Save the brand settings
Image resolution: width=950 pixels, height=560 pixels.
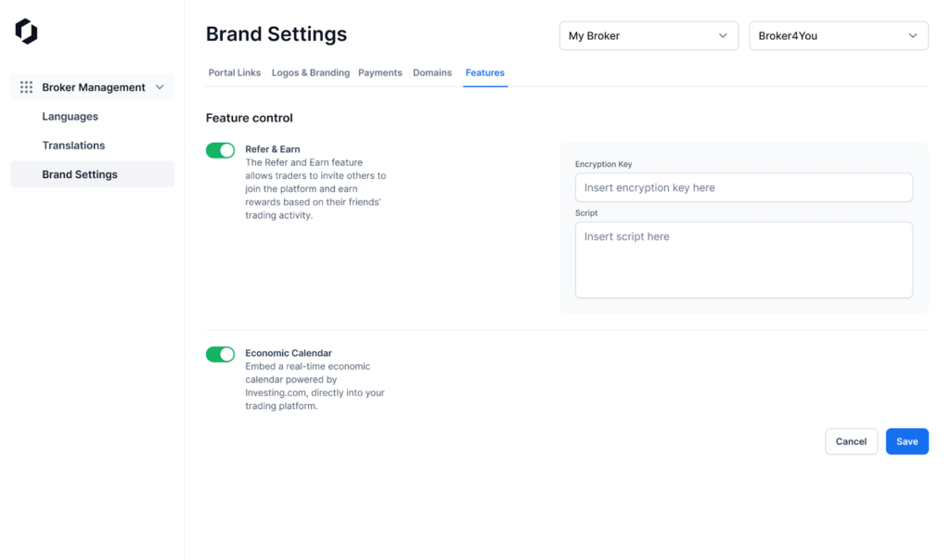point(906,441)
